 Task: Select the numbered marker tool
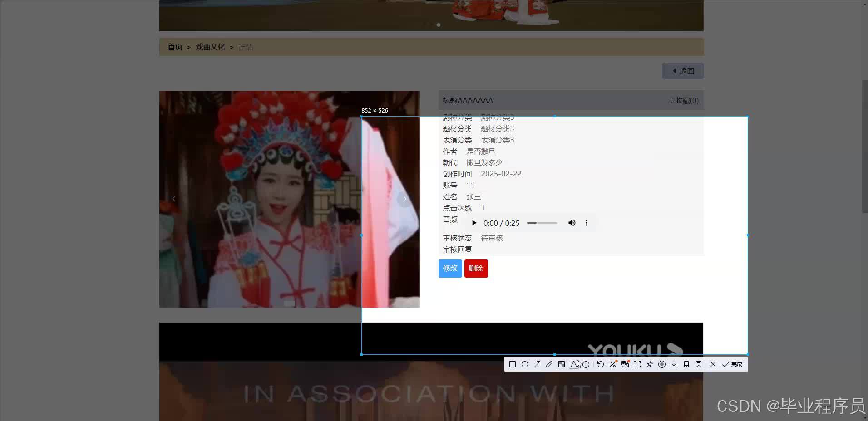[586, 364]
